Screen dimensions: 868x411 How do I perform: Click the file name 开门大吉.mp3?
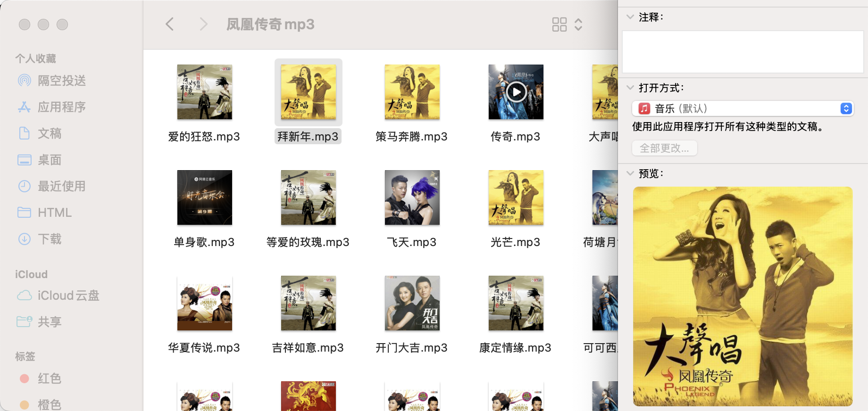(x=411, y=348)
